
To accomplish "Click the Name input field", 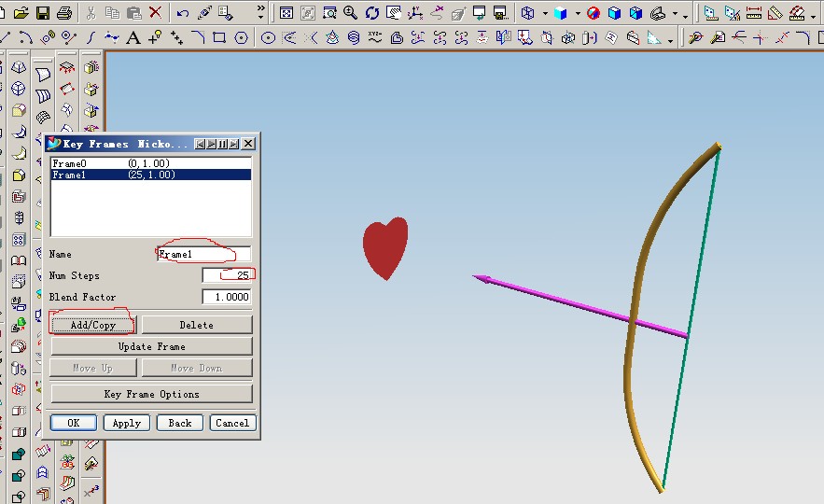I will point(203,254).
